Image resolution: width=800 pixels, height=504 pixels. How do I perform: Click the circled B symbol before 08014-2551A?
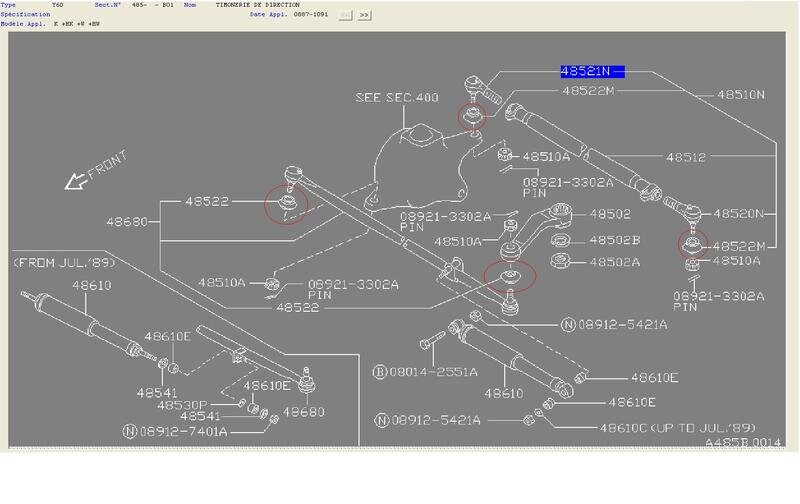380,371
